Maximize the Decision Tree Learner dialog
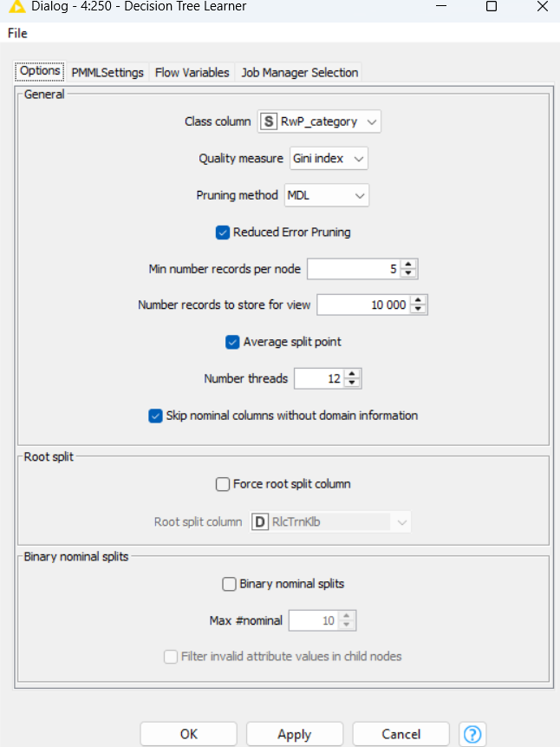560x747 pixels. pos(492,7)
